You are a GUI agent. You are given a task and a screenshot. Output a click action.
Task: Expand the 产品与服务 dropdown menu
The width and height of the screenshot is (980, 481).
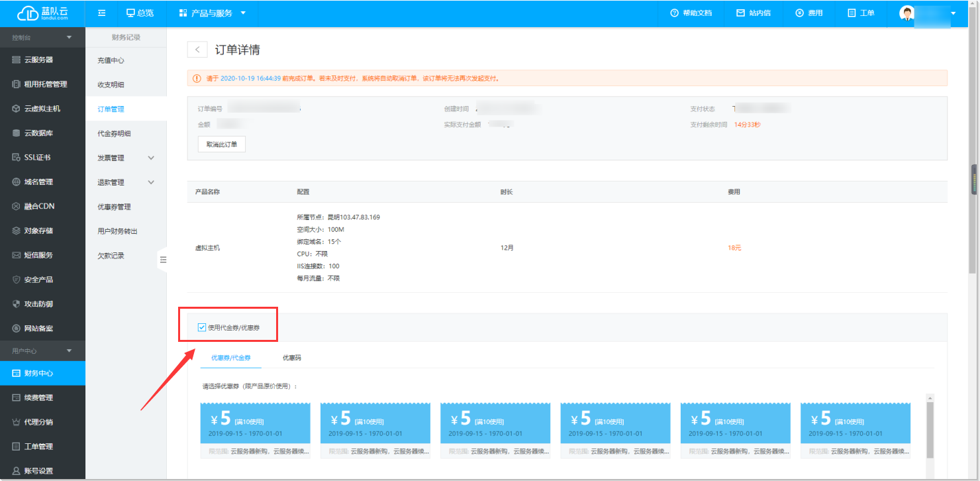tap(213, 13)
